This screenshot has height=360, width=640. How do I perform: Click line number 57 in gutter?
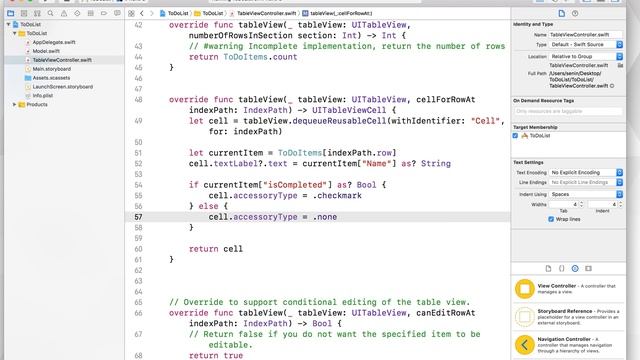coord(138,217)
